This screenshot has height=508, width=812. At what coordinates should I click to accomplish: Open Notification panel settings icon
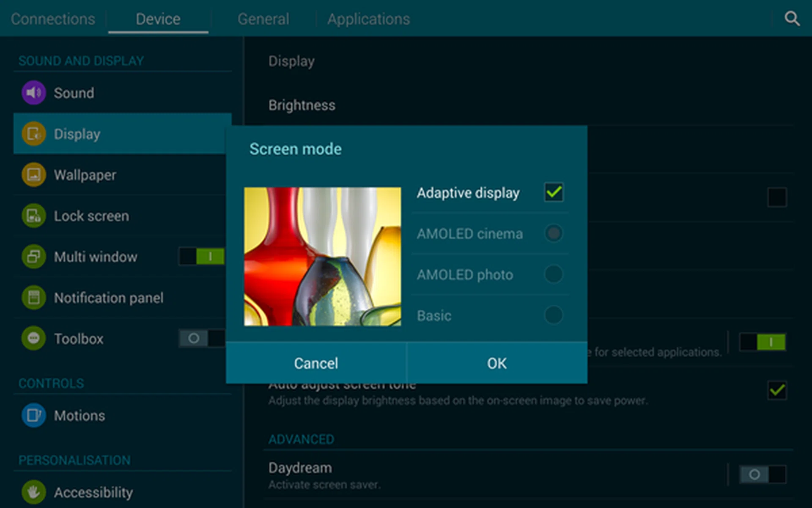(33, 298)
